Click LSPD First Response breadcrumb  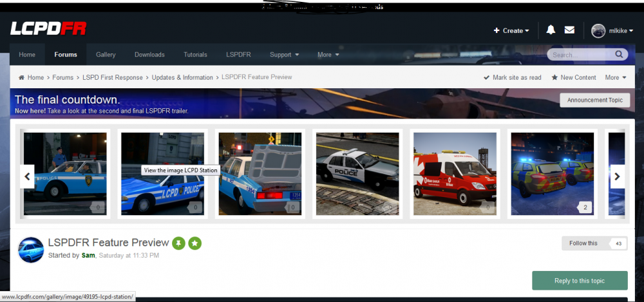(x=113, y=77)
